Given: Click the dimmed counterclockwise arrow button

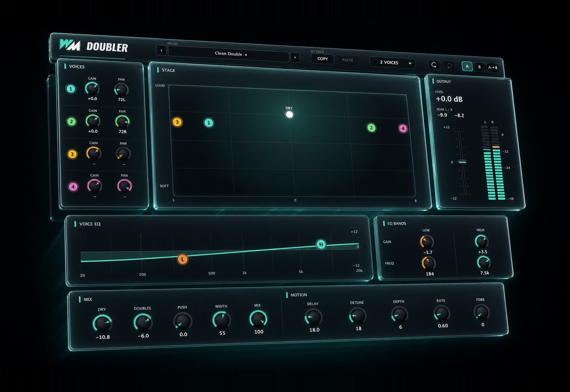Looking at the screenshot, I should tap(449, 66).
